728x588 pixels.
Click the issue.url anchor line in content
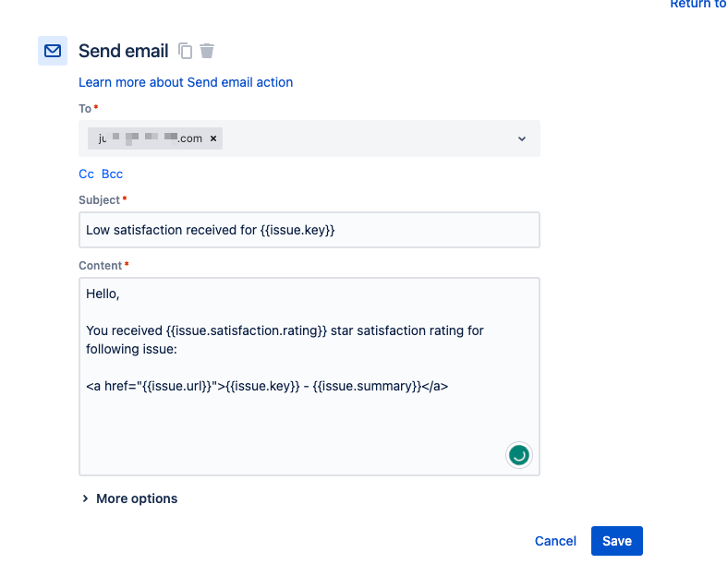click(x=267, y=386)
